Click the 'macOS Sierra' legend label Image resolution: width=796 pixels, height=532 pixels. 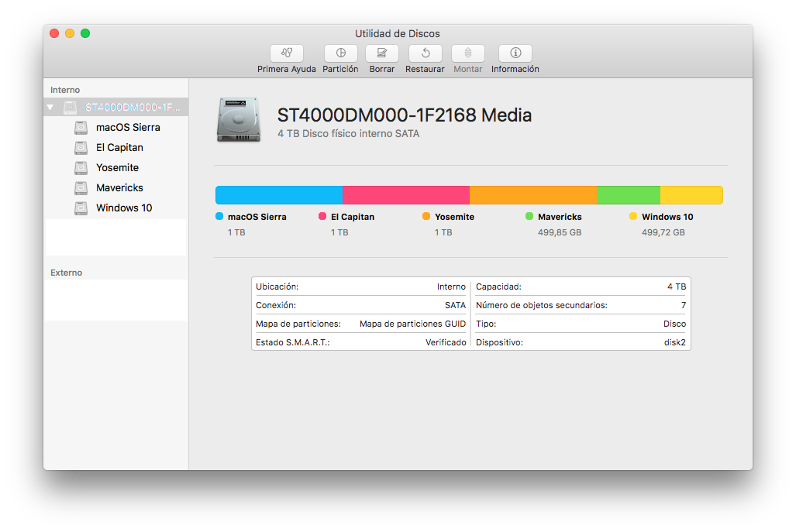coord(257,217)
